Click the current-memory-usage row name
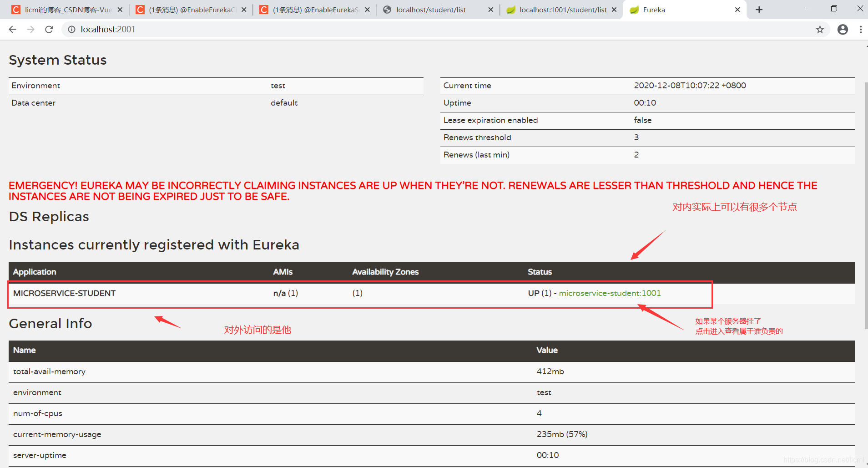This screenshot has width=868, height=468. pos(57,434)
